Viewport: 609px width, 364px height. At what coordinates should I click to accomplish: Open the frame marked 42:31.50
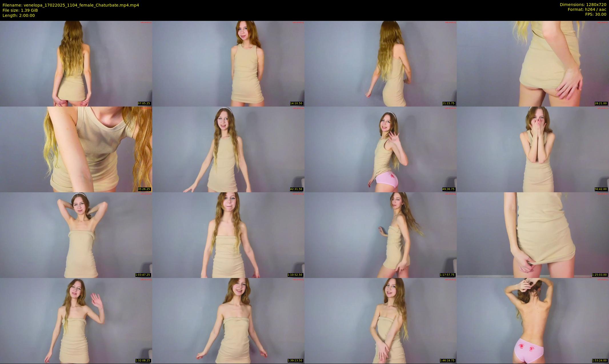(228, 149)
